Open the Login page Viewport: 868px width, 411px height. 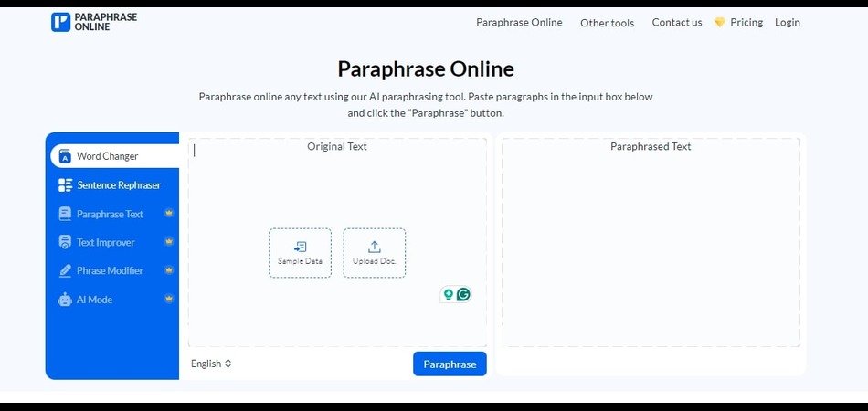coord(788,22)
